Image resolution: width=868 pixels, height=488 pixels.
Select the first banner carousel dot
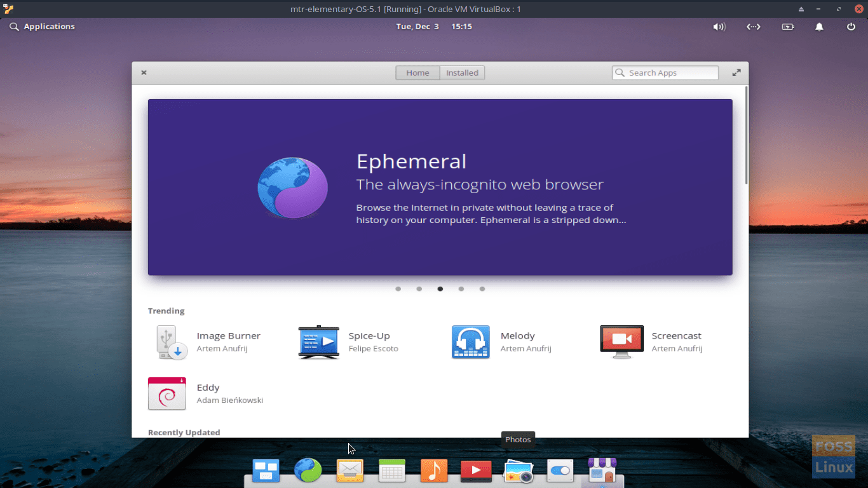[398, 289]
